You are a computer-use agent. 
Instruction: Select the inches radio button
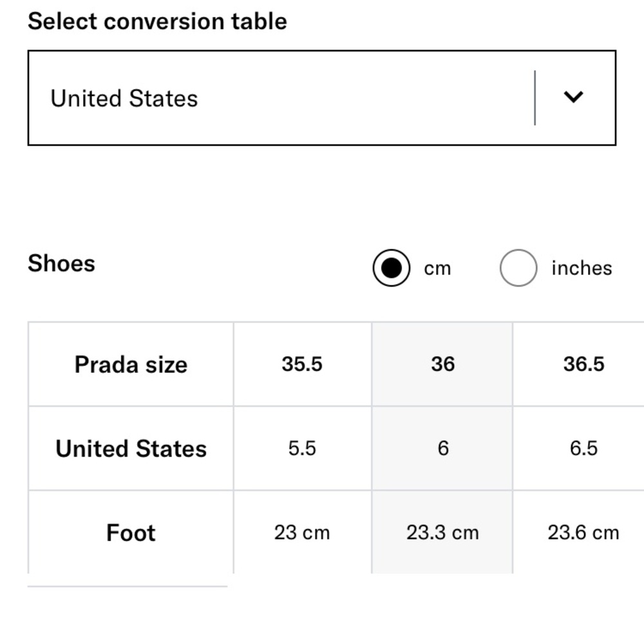tap(518, 268)
